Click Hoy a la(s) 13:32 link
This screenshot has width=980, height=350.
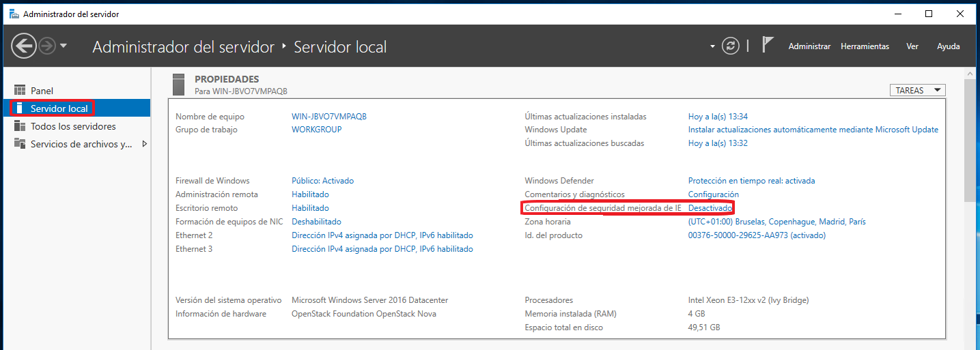click(x=718, y=143)
